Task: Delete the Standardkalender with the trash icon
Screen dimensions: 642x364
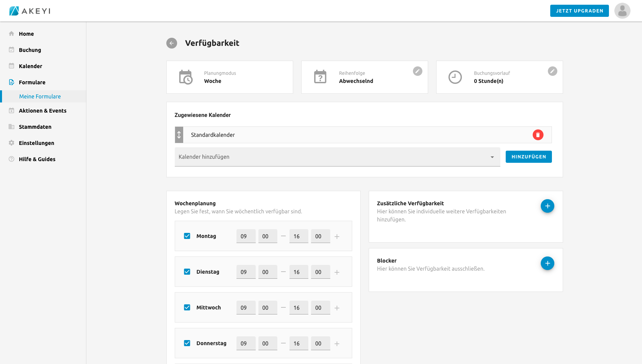Action: [538, 135]
